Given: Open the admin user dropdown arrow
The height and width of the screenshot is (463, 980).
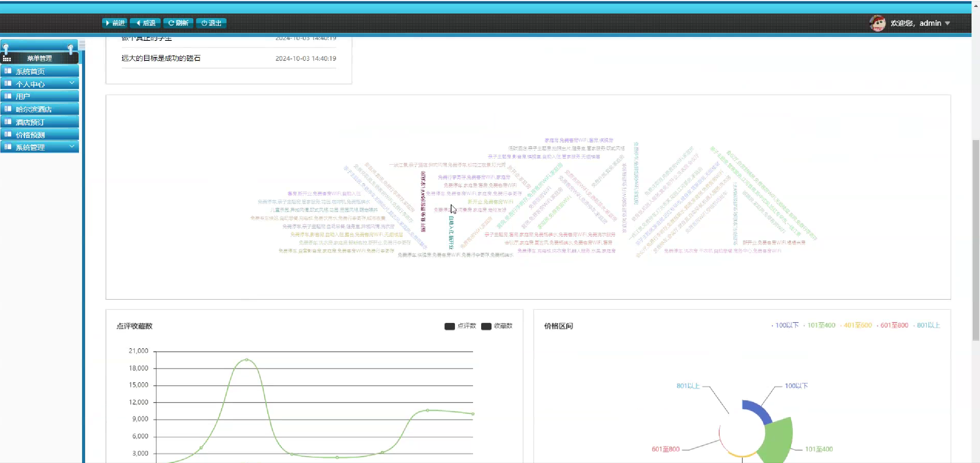Looking at the screenshot, I should coord(947,23).
